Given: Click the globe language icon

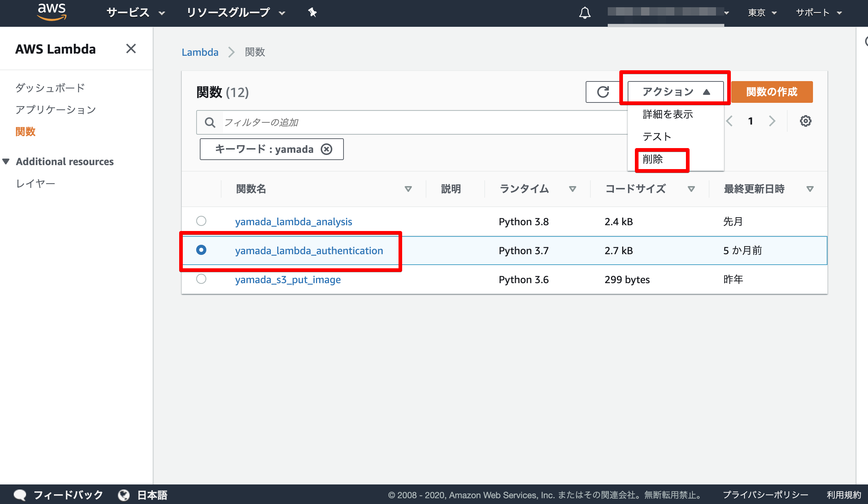Looking at the screenshot, I should coord(124,495).
